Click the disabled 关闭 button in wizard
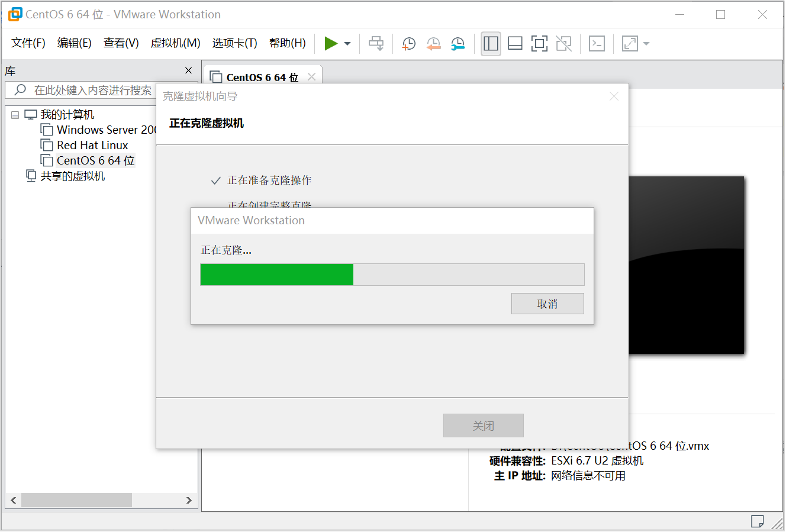The height and width of the screenshot is (532, 786). pyautogui.click(x=484, y=425)
